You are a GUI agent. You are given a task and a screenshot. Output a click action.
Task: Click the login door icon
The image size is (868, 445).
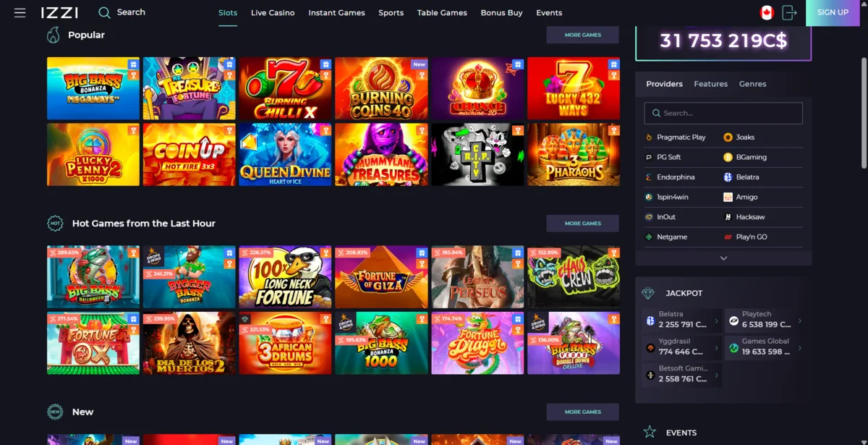click(x=789, y=12)
